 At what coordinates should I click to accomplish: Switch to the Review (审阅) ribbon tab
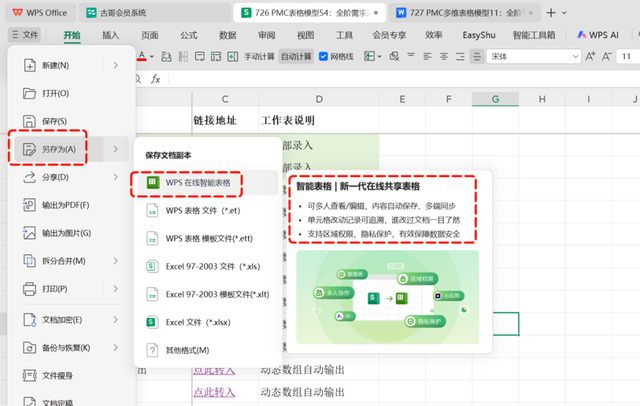tap(267, 35)
